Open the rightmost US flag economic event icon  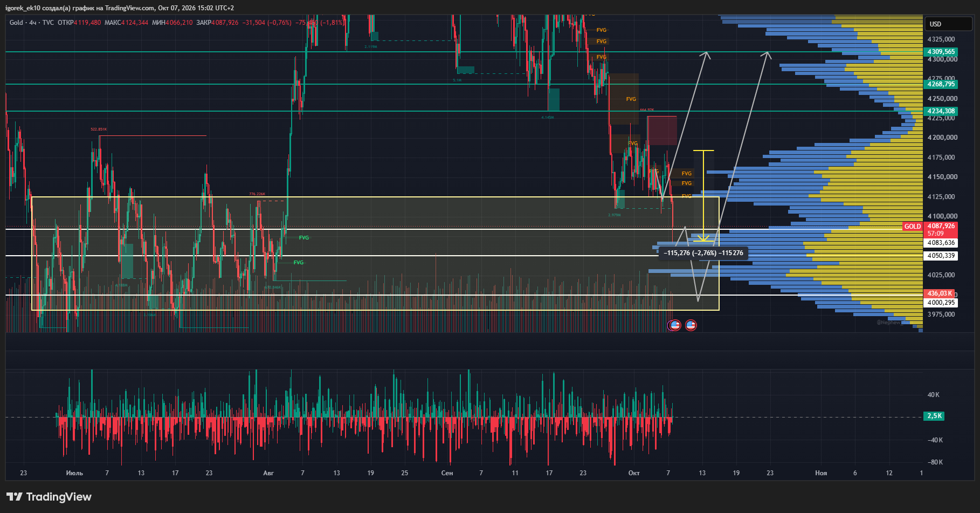pos(691,325)
